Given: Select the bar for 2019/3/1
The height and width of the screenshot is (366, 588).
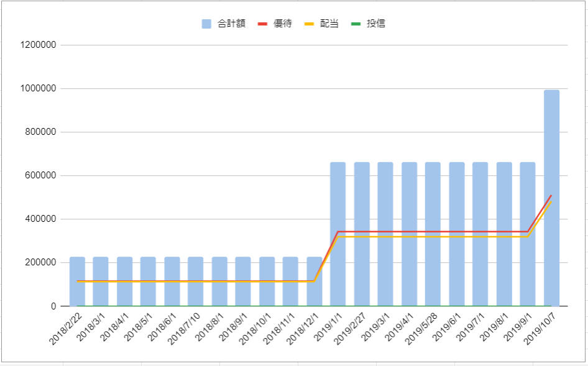Looking at the screenshot, I should pos(385,234).
